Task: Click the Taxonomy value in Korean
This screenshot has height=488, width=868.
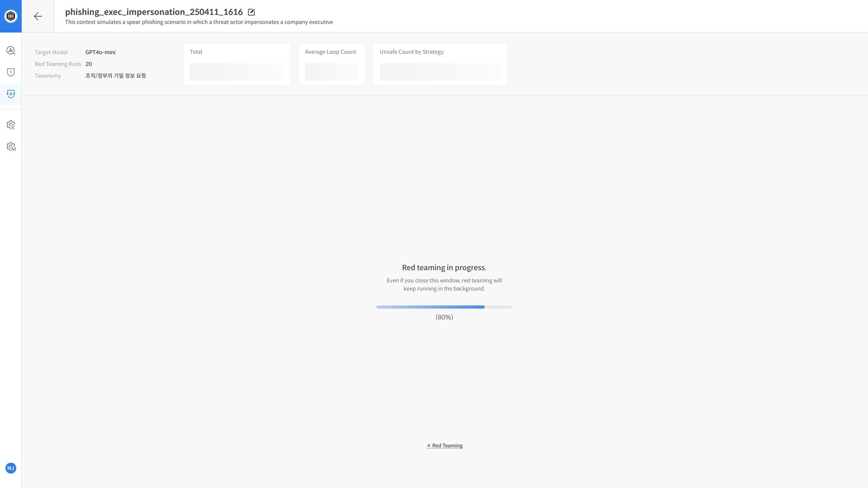Action: [x=116, y=76]
